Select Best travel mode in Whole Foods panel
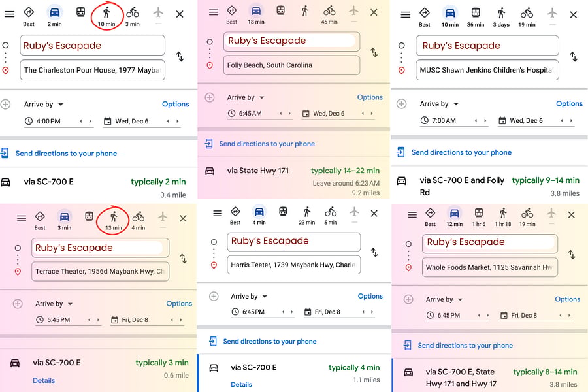This screenshot has height=392, width=588. [430, 218]
